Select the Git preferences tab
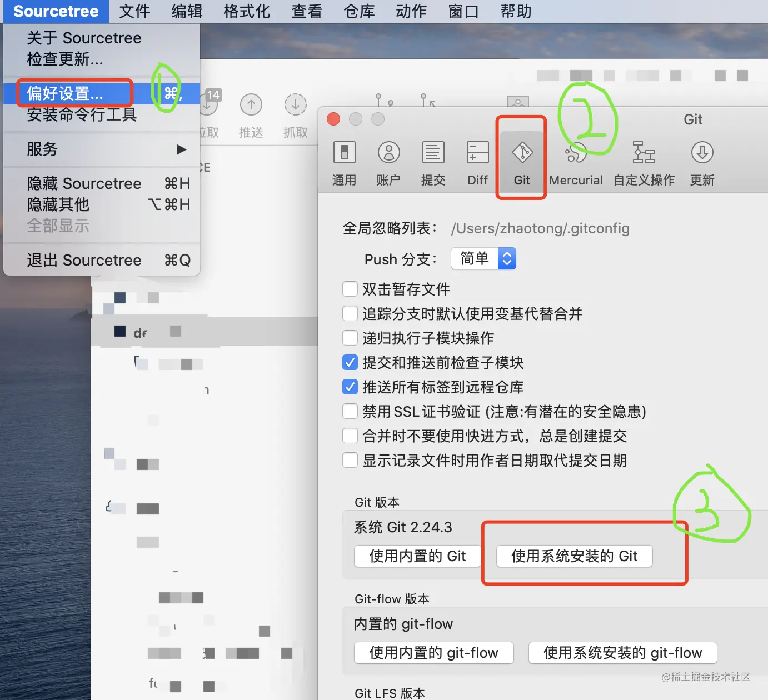Viewport: 768px width, 700px height. coord(522,163)
